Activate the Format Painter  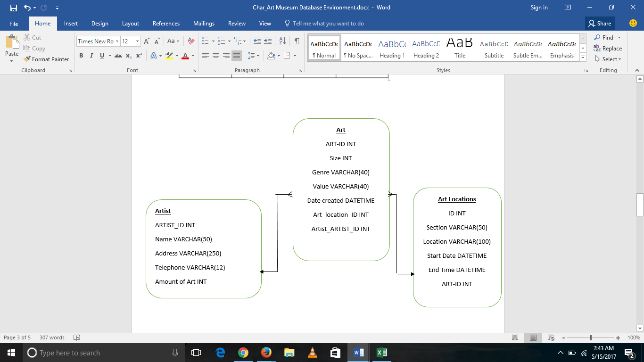(46, 59)
